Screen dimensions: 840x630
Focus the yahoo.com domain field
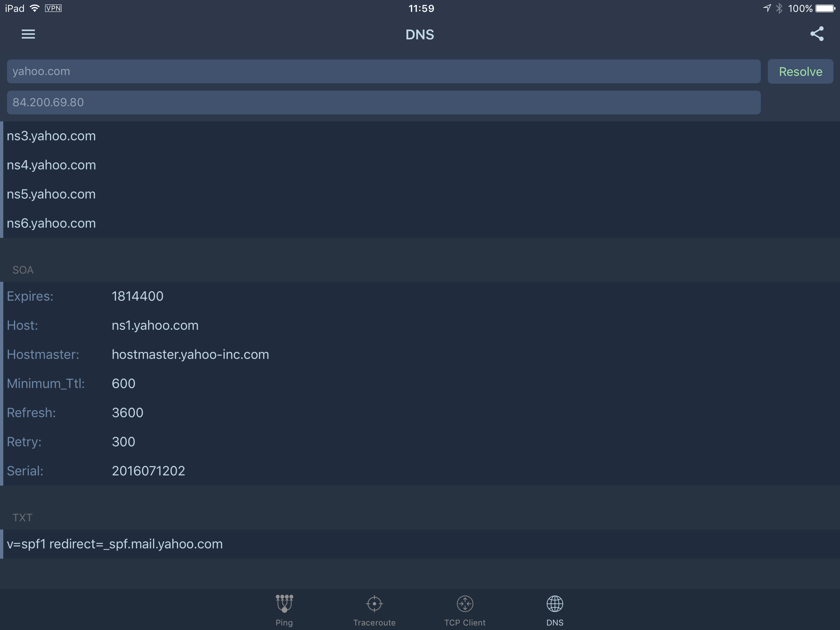tap(383, 71)
